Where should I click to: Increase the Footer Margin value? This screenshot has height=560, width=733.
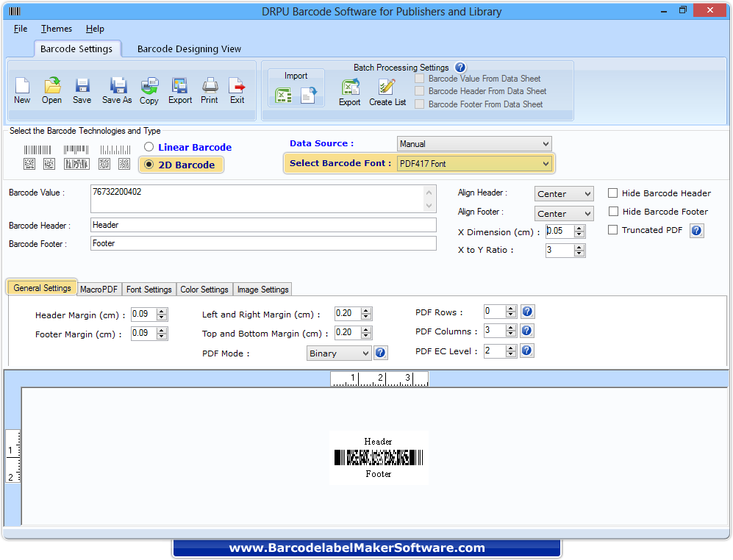(x=162, y=330)
